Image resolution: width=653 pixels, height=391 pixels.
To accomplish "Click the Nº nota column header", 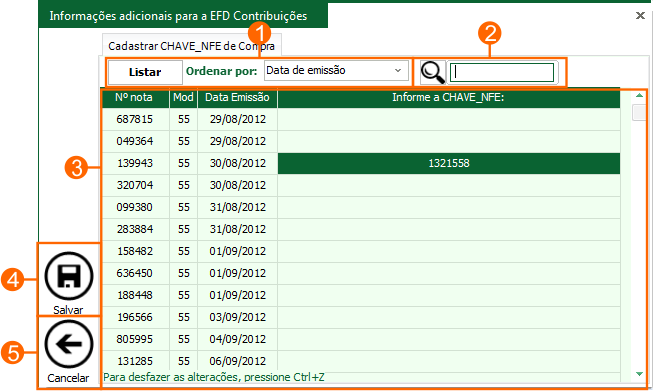I will coord(135,98).
